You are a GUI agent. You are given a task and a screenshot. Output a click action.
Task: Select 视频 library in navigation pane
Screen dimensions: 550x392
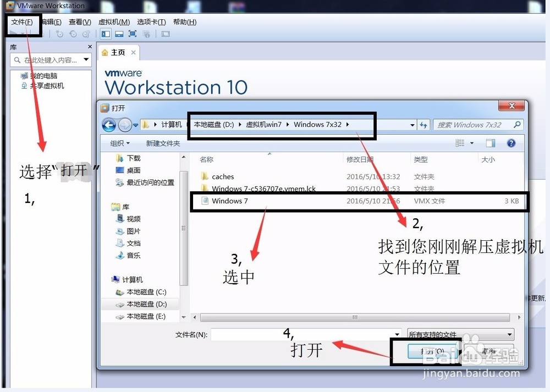128,219
